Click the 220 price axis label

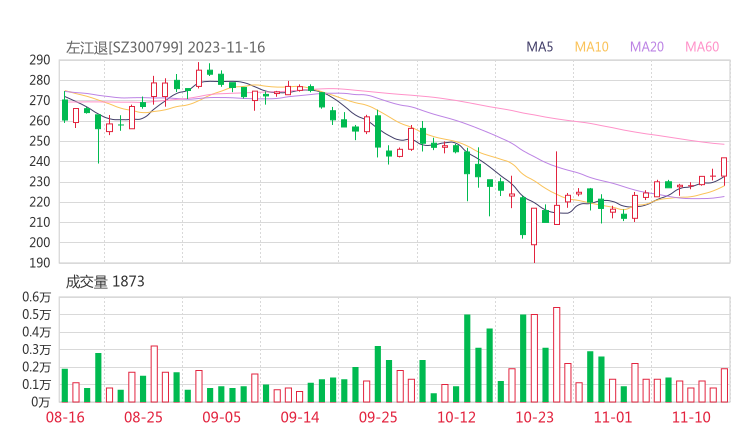(x=40, y=202)
